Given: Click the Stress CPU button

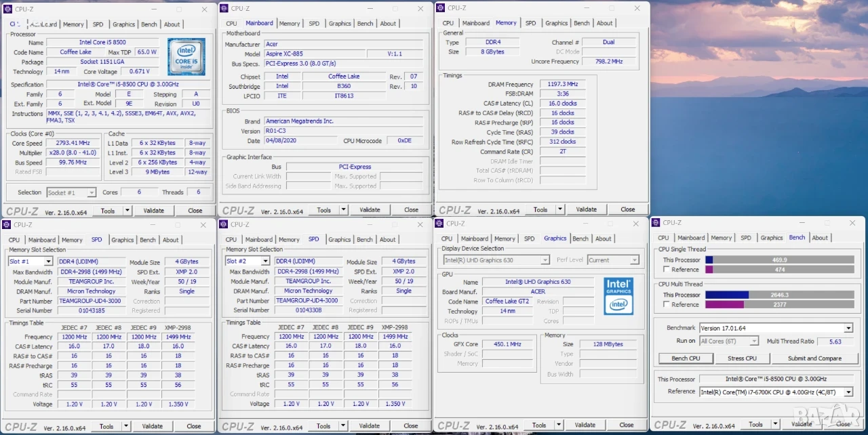Looking at the screenshot, I should [742, 358].
